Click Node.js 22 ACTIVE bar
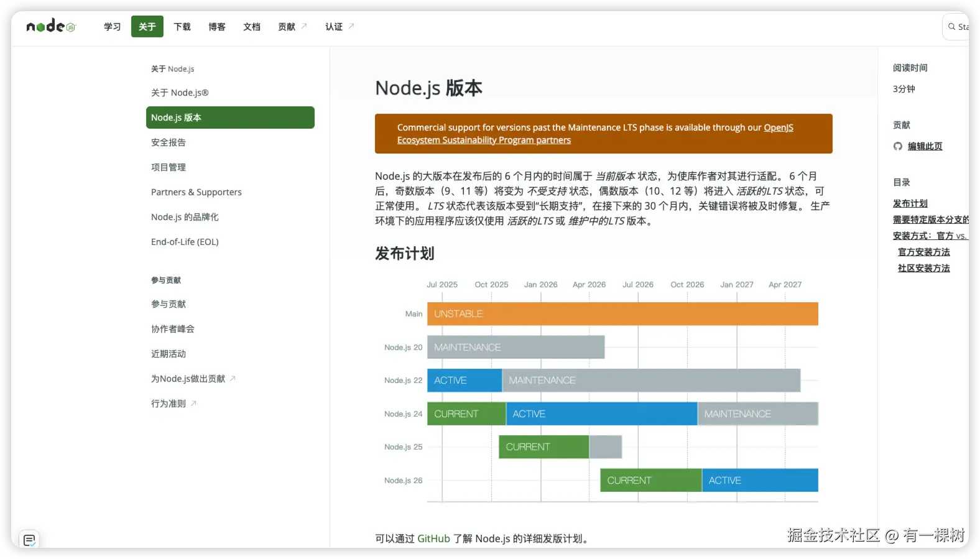Screen dimensions: 980x559 (465, 380)
